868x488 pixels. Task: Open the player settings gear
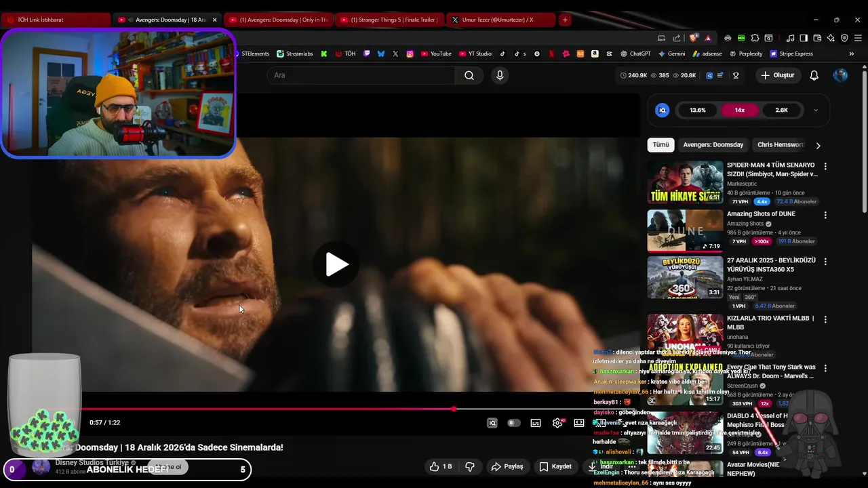coord(557,423)
